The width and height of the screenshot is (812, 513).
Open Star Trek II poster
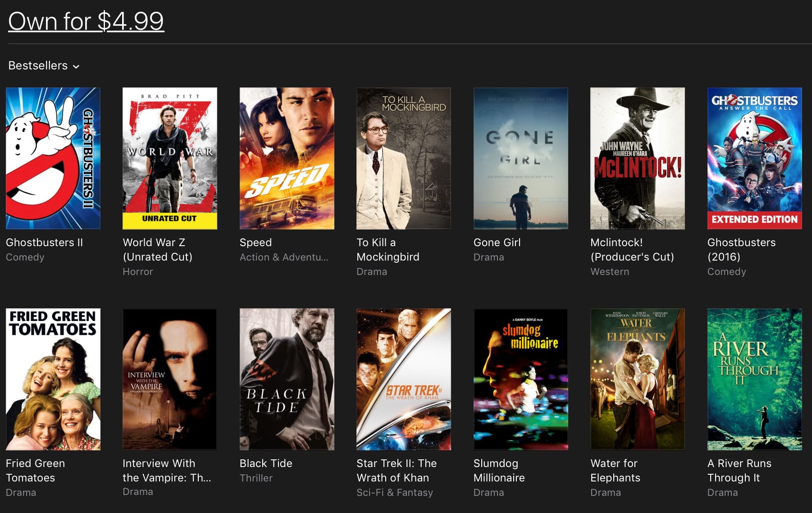coord(404,379)
